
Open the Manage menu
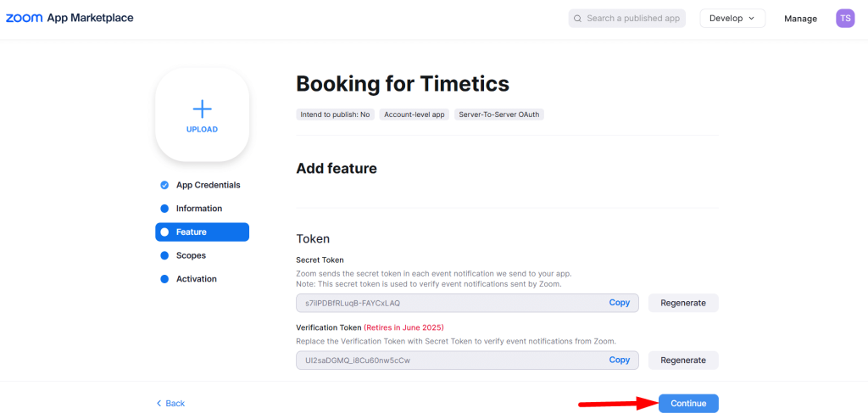click(800, 19)
